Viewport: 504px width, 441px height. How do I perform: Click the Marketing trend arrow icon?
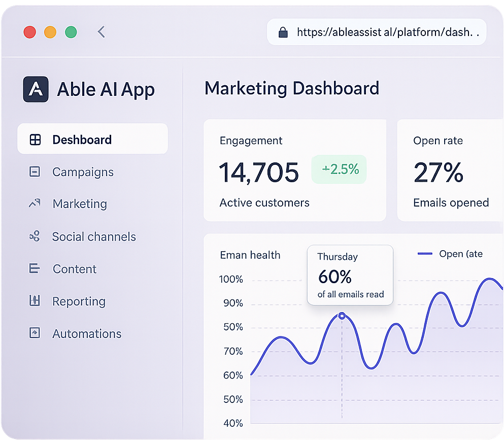(35, 203)
